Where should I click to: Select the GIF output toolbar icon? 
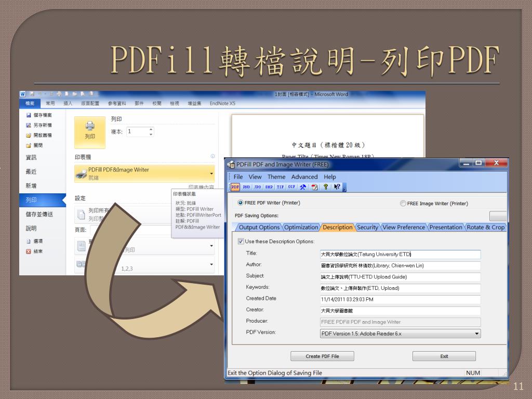coord(291,187)
